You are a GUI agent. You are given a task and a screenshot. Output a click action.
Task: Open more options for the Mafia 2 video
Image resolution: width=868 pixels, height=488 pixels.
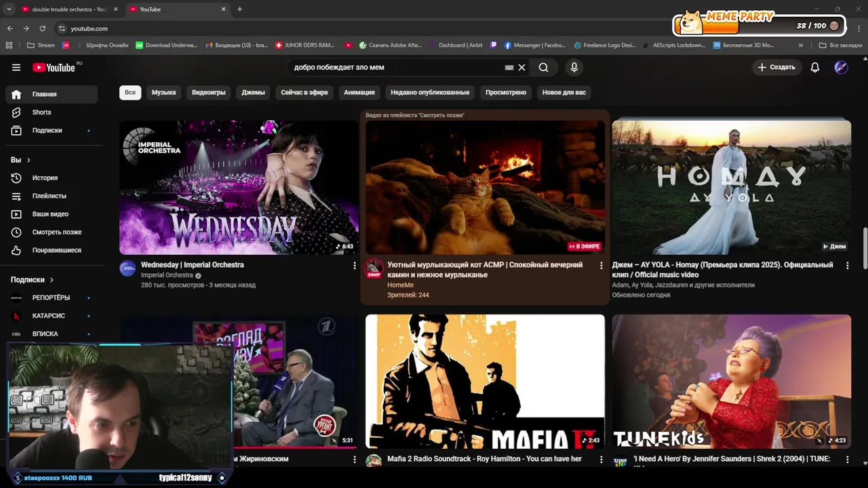[x=601, y=460]
